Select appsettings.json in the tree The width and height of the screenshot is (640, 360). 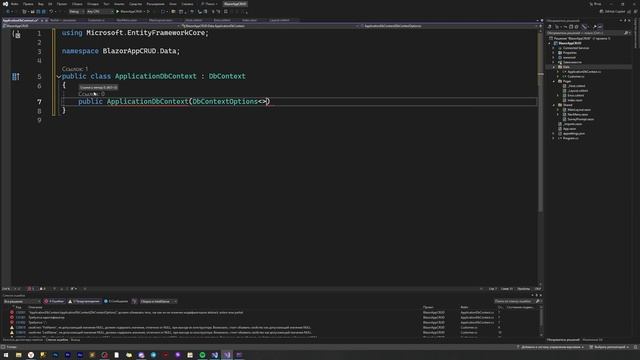573,133
